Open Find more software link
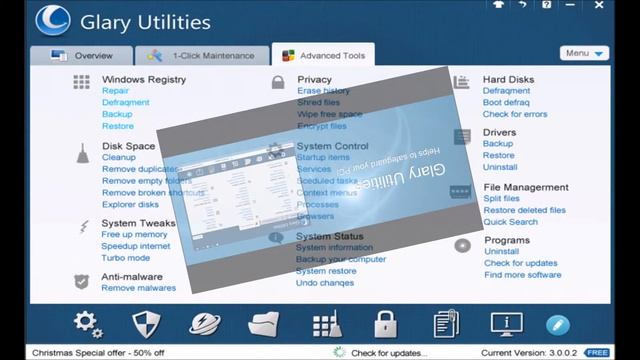This screenshot has width=640, height=360. click(522, 275)
